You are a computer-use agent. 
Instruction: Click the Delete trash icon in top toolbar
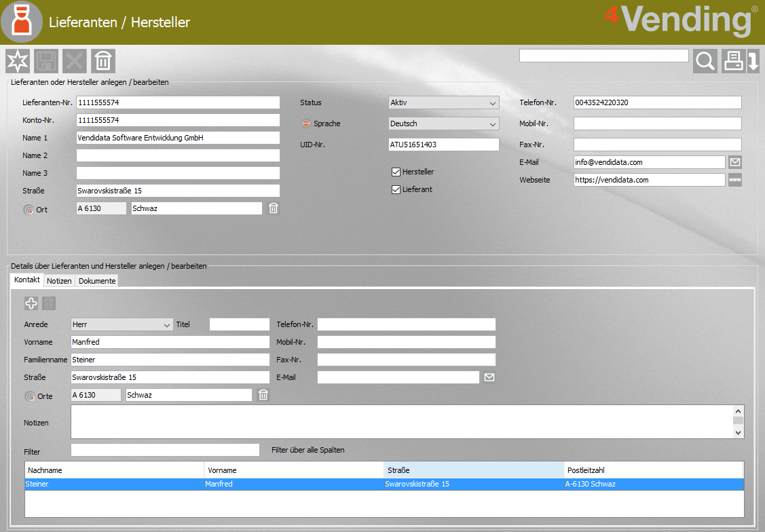coord(103,61)
